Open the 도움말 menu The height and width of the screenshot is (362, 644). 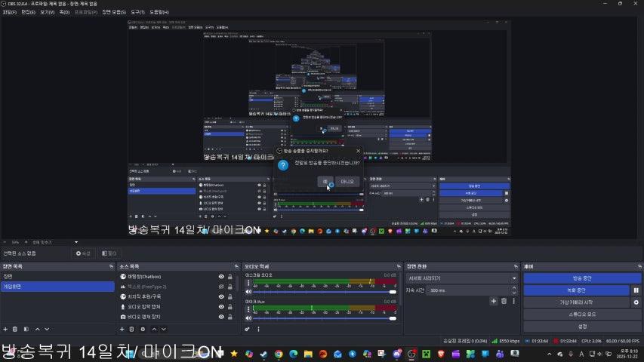point(159,12)
